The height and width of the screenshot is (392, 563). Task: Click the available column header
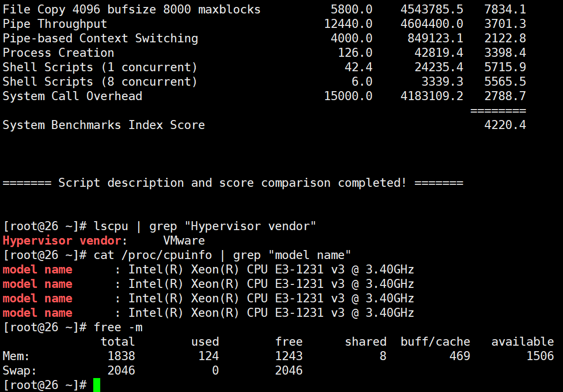click(522, 342)
